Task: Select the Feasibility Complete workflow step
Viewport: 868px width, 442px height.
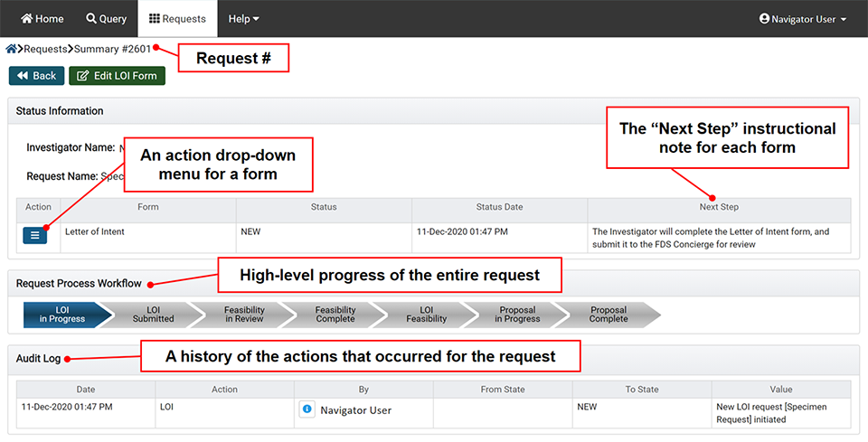Action: click(x=335, y=315)
